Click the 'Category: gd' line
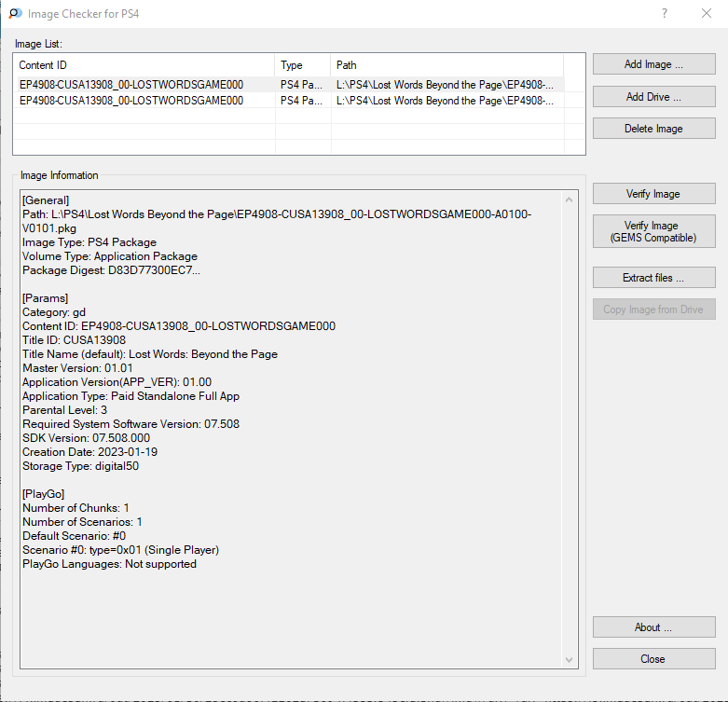Image resolution: width=728 pixels, height=702 pixels. (x=54, y=312)
